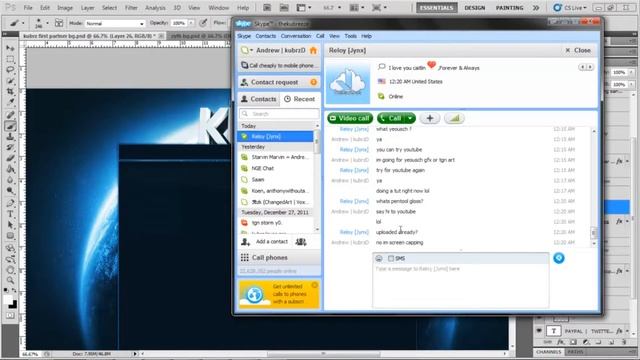Select the Pen tool
640x360 pixels.
(10, 203)
